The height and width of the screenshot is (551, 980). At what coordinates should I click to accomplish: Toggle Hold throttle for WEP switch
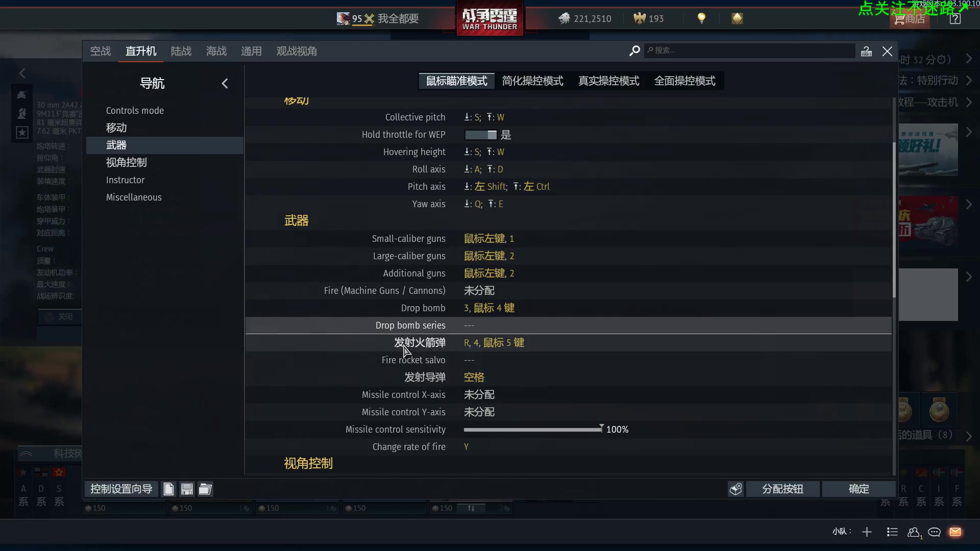tap(480, 135)
